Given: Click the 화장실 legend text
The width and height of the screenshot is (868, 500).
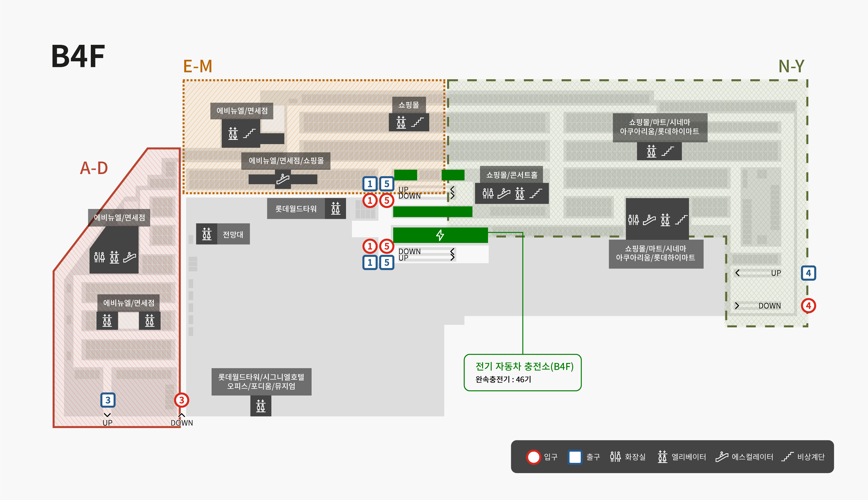Looking at the screenshot, I should point(635,457).
